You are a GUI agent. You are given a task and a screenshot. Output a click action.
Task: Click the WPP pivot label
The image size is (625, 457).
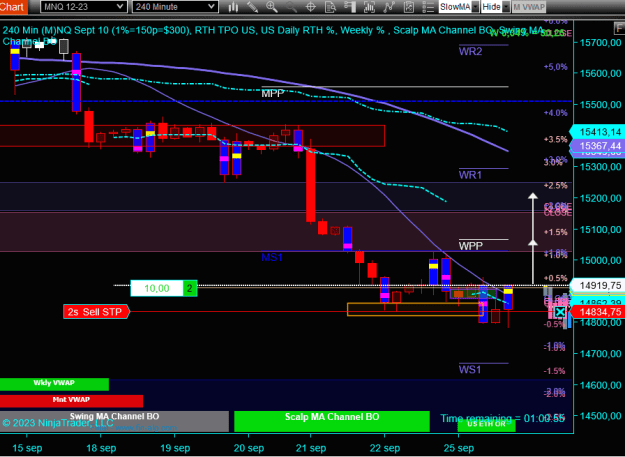pos(470,246)
